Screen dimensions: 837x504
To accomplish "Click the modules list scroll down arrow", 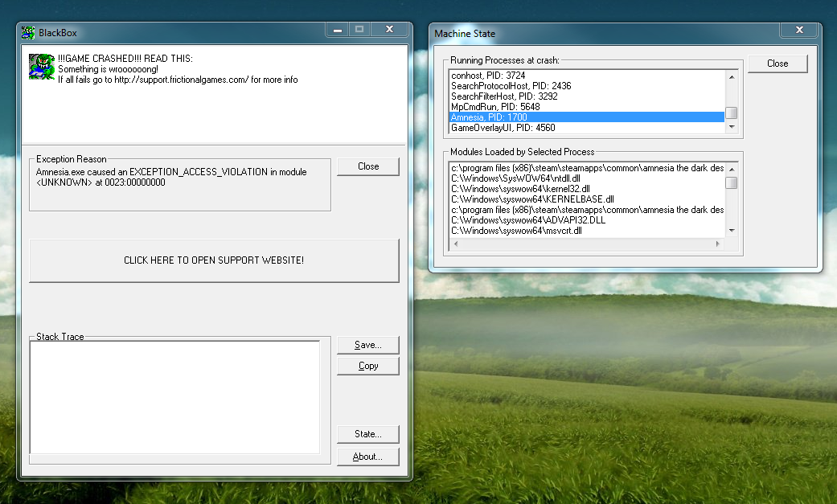I will [x=732, y=231].
